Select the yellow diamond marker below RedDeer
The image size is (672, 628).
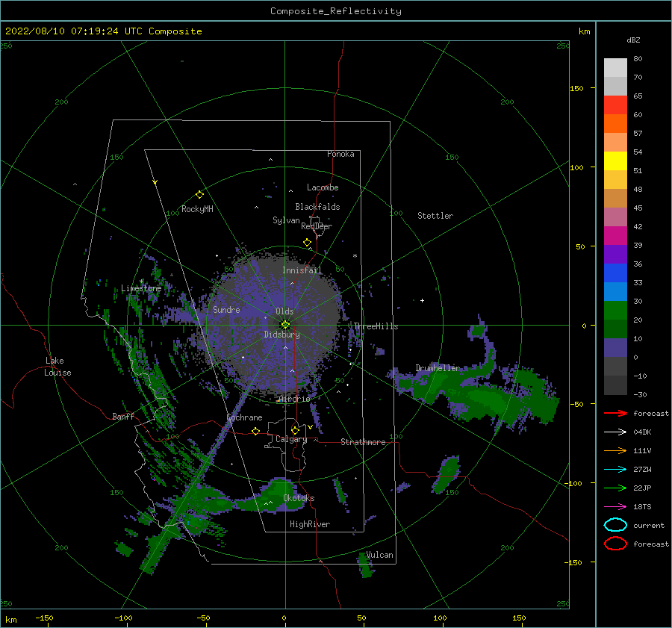(x=307, y=243)
